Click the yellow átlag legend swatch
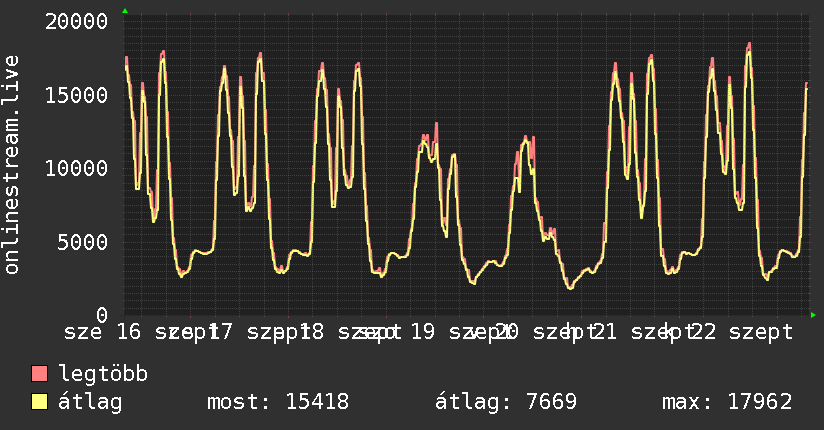Screen dimensions: 824x430 39,401
